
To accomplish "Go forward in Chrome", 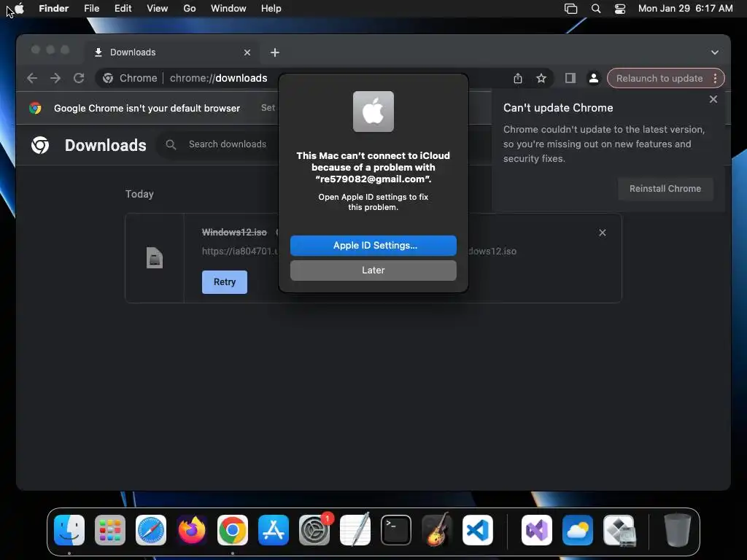I will tap(55, 78).
